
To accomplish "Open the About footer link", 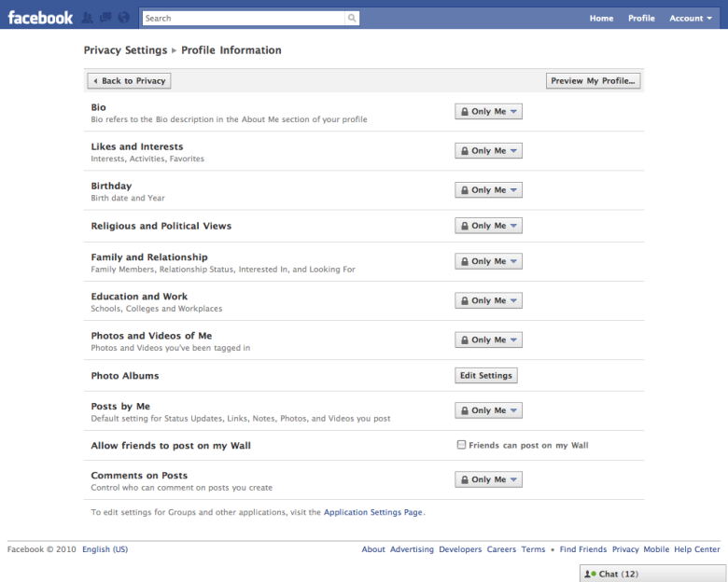I will pyautogui.click(x=373, y=549).
